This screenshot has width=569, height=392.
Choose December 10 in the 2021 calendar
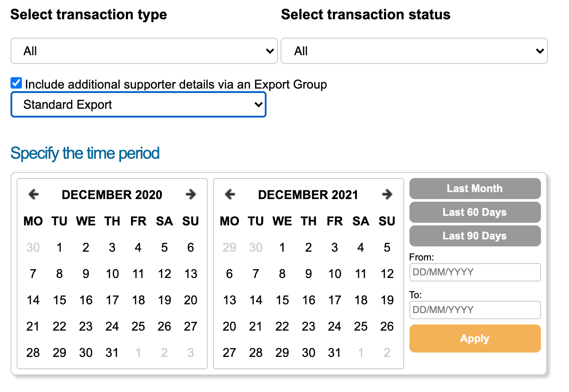[x=335, y=274]
